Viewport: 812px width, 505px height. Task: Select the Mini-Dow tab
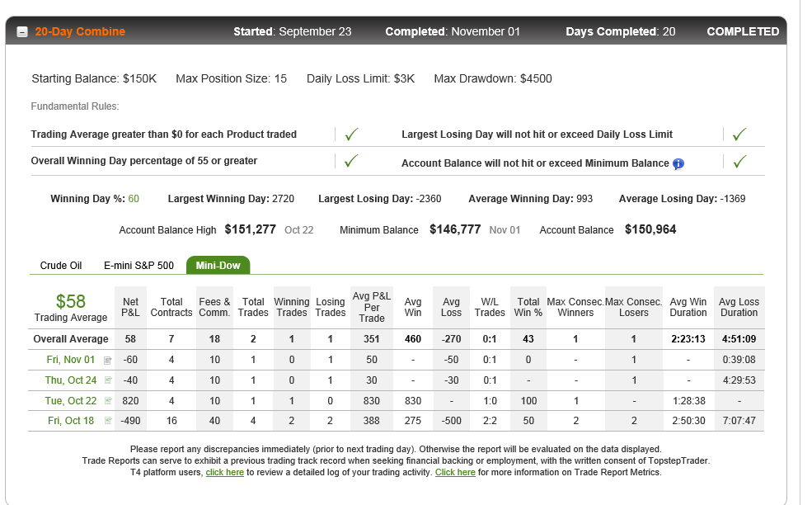(x=218, y=265)
